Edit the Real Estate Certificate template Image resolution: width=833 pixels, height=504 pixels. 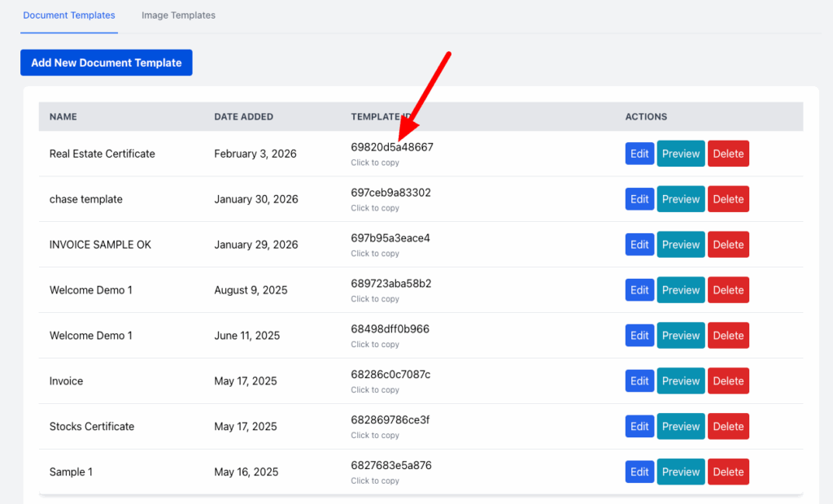coord(639,153)
